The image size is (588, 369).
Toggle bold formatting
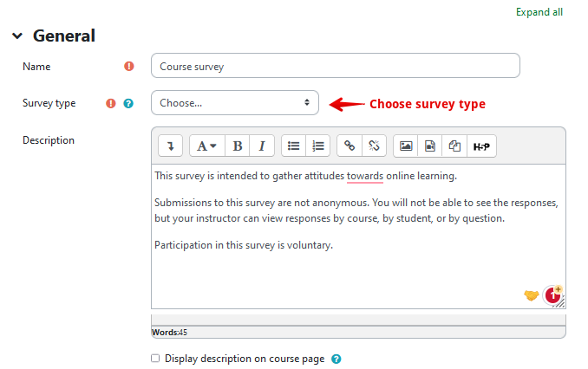(x=237, y=146)
